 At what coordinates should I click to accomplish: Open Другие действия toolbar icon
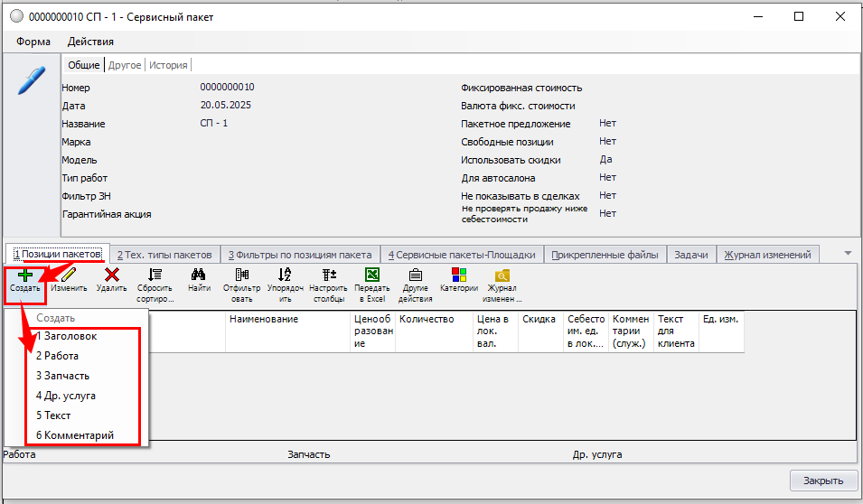pos(415,275)
